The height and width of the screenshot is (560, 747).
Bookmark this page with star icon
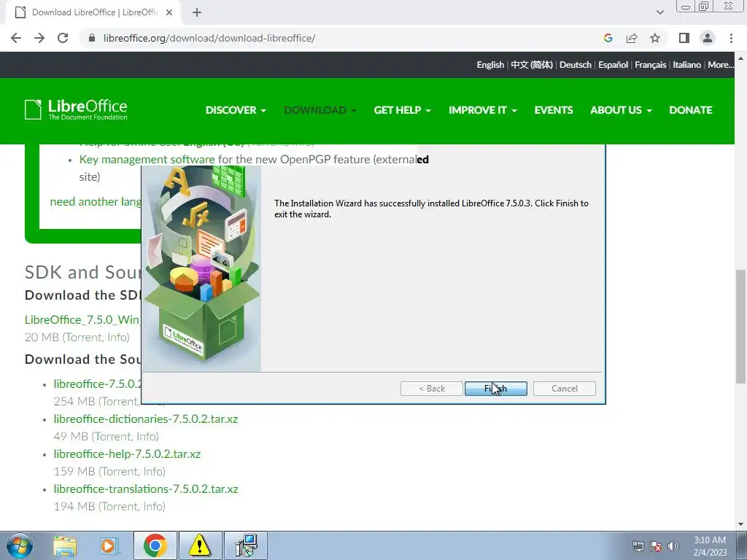[x=655, y=38]
